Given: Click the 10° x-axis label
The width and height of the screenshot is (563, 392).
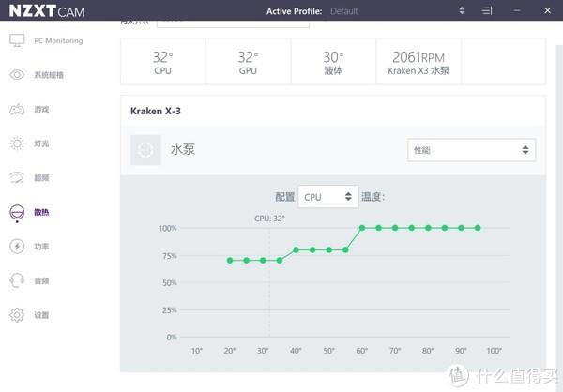Looking at the screenshot, I should (x=197, y=351).
